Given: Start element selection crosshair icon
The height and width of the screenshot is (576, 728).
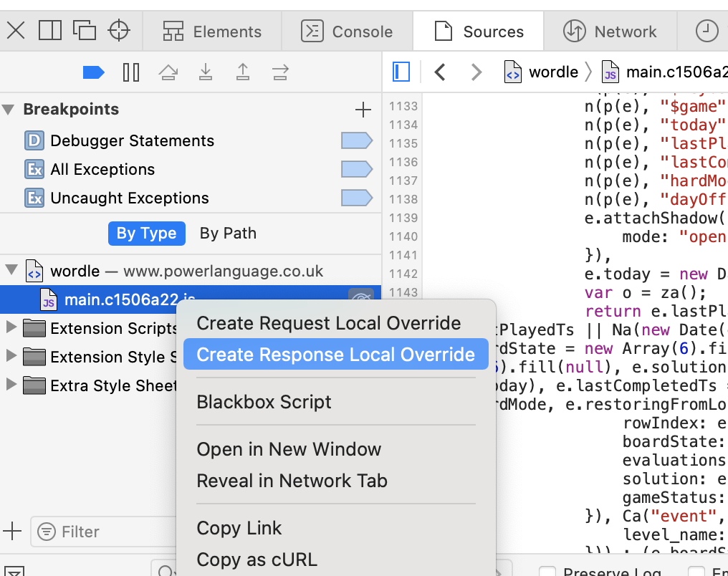Looking at the screenshot, I should pos(119,31).
